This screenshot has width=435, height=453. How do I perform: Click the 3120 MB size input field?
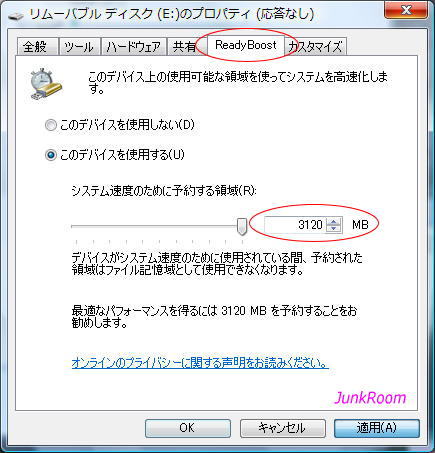coord(295,225)
